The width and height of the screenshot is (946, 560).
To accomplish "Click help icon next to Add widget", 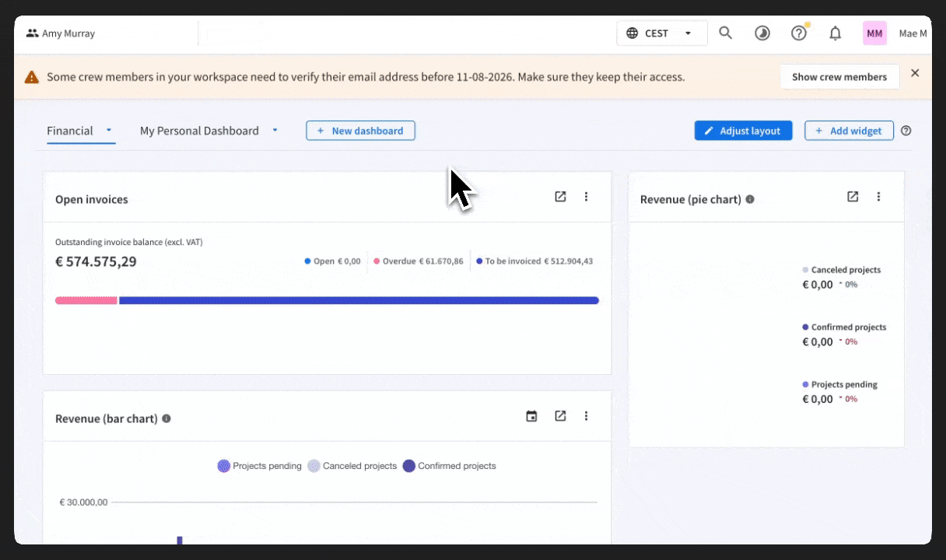I will pos(906,131).
